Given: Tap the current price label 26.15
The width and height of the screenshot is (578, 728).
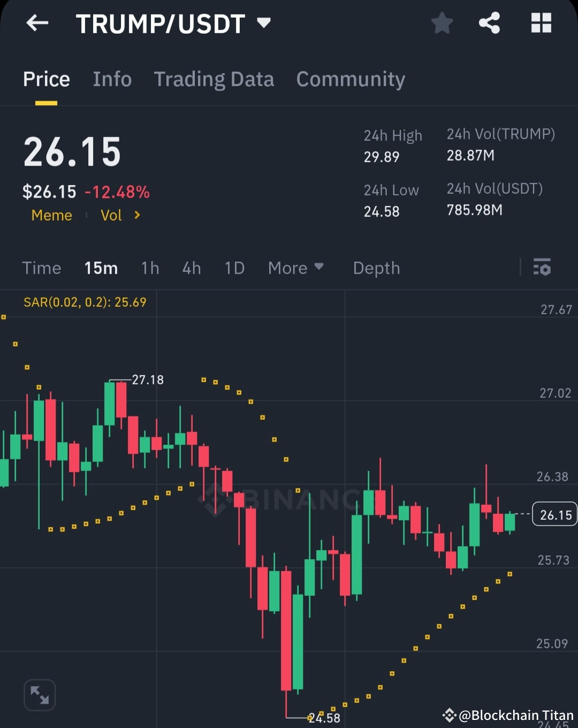Looking at the screenshot, I should click(x=554, y=514).
